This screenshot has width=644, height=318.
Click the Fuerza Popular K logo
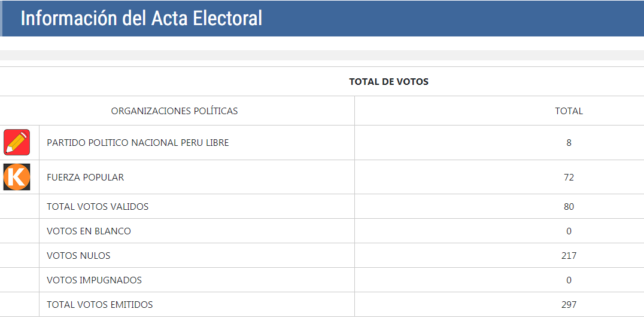tap(17, 177)
